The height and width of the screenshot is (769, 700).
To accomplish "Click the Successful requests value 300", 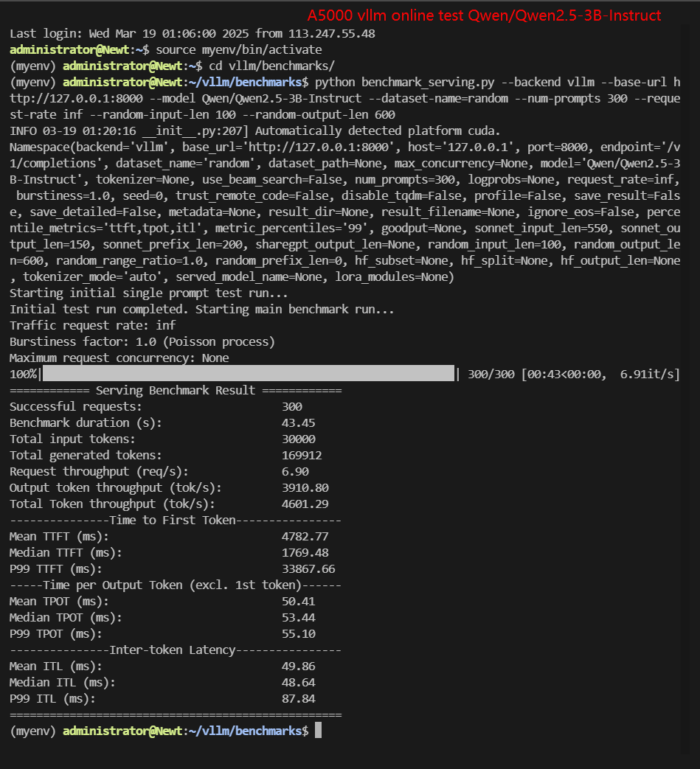I will tap(292, 406).
